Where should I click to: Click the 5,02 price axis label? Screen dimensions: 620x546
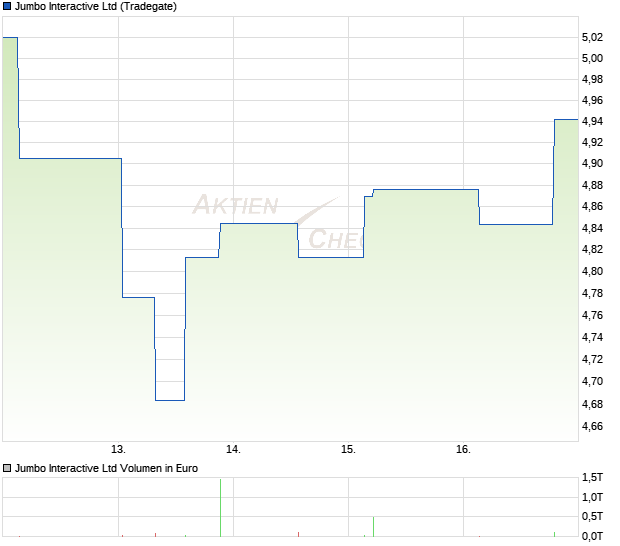click(x=592, y=38)
